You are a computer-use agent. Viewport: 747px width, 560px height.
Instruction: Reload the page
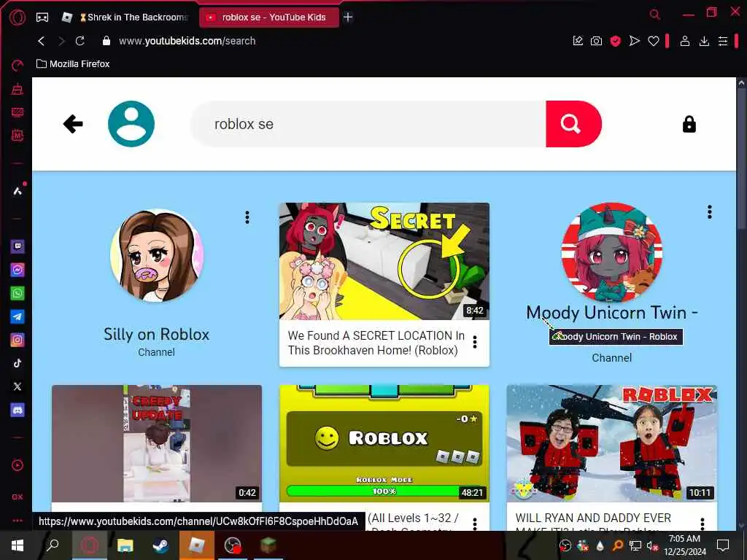click(80, 41)
